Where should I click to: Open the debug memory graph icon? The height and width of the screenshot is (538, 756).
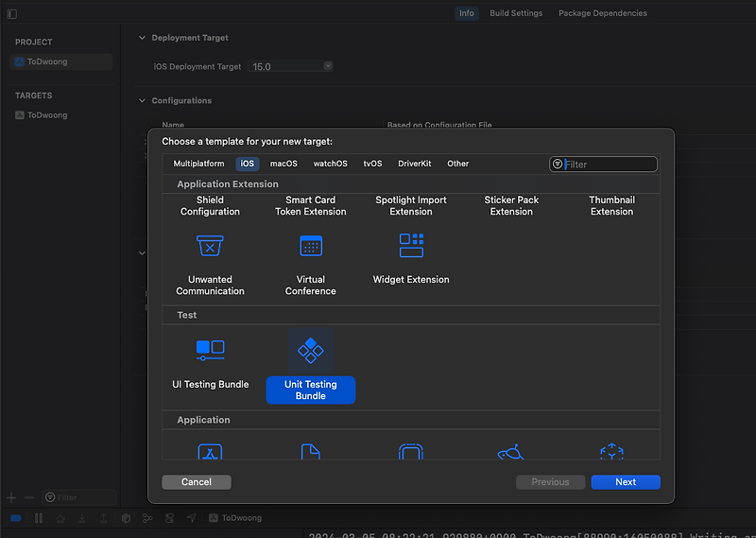pos(147,518)
